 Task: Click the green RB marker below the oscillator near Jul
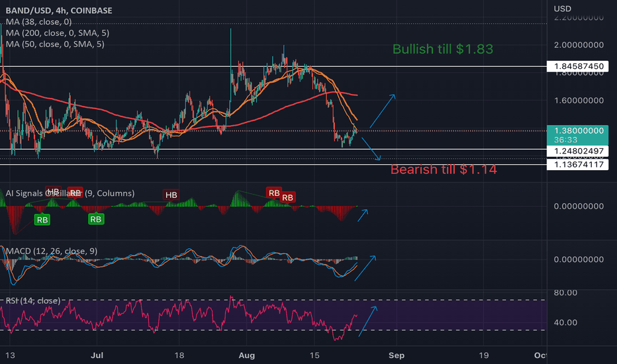pos(96,219)
